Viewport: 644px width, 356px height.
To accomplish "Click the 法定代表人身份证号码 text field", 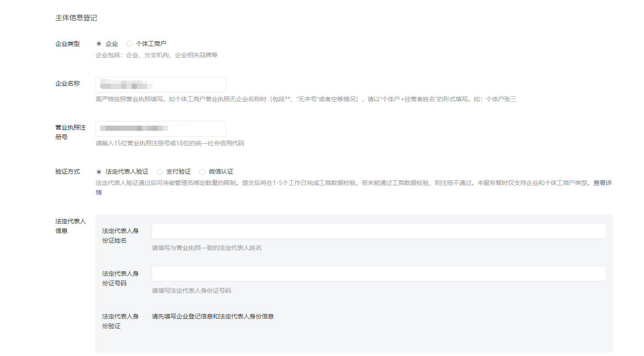I will click(x=379, y=274).
